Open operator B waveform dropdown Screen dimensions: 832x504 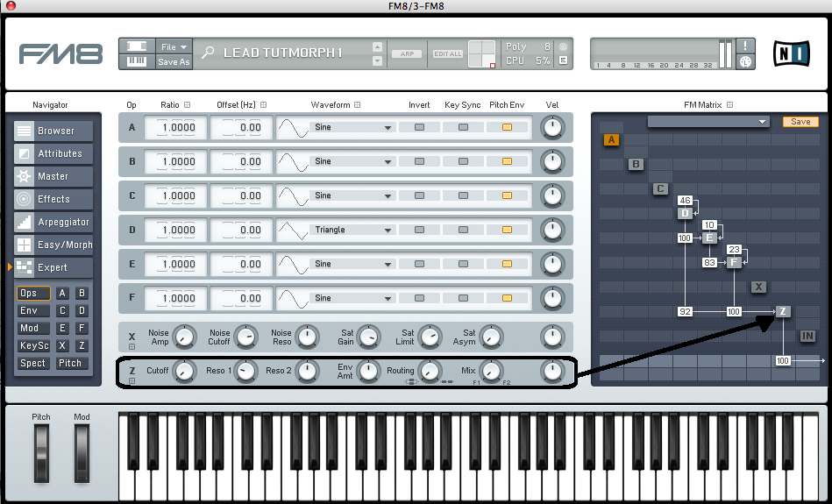[x=352, y=161]
